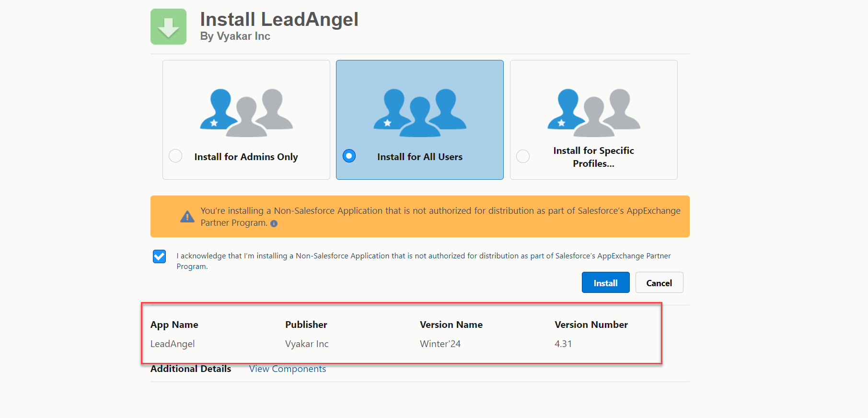The height and width of the screenshot is (418, 868).
Task: Open the View Components link
Action: 288,369
